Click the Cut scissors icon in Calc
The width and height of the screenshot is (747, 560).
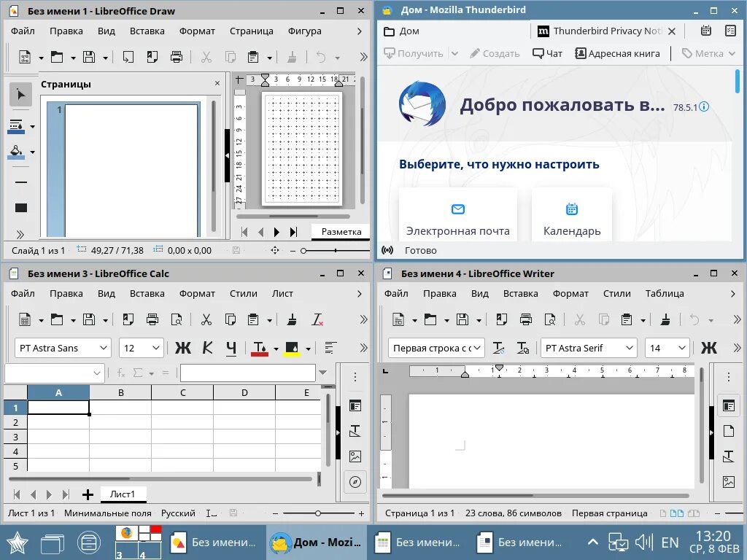(x=206, y=319)
